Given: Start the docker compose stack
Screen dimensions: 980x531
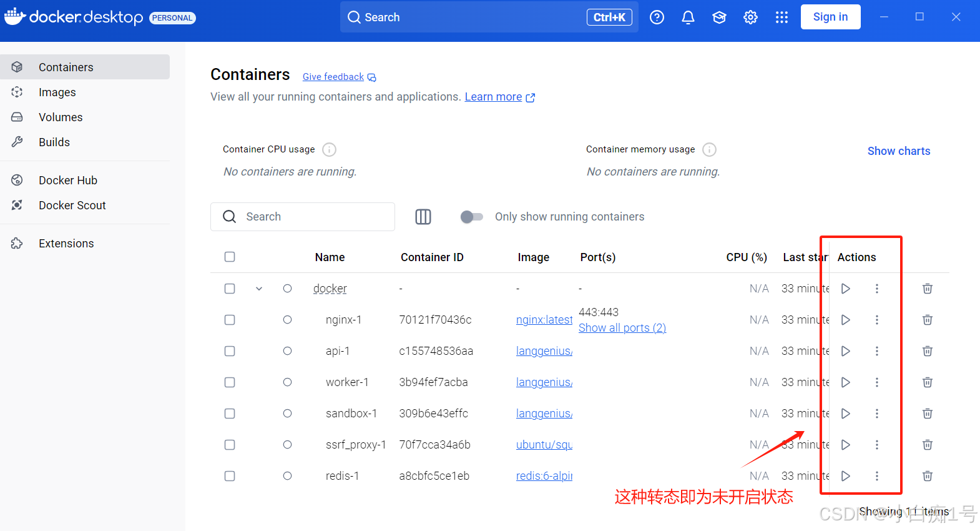Looking at the screenshot, I should [846, 289].
